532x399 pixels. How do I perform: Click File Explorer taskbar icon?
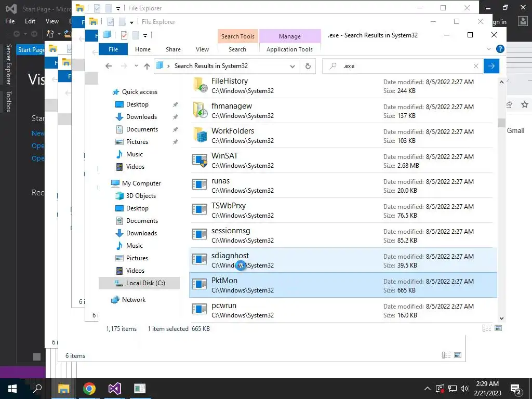(63, 389)
